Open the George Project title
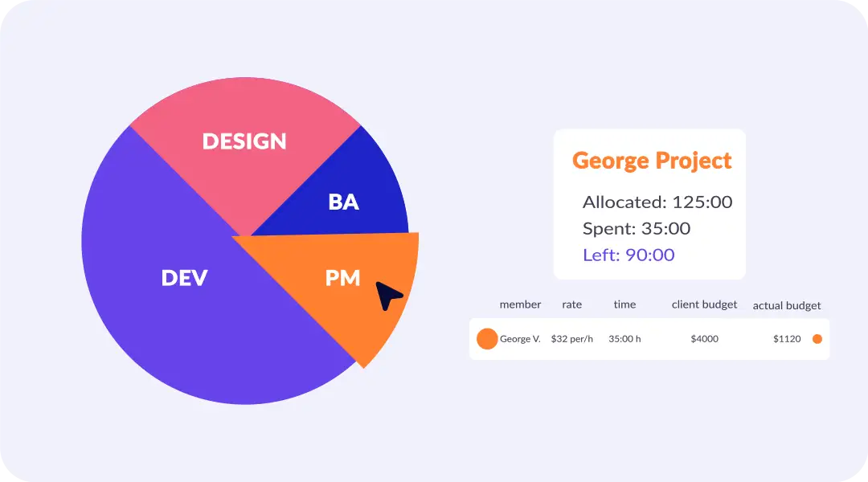Image resolution: width=868 pixels, height=482 pixels. (652, 161)
